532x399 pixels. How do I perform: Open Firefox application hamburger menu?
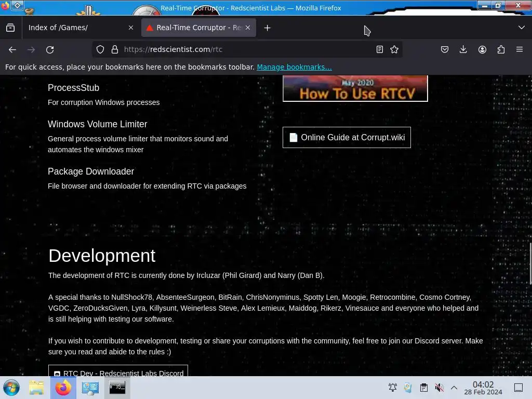point(520,49)
